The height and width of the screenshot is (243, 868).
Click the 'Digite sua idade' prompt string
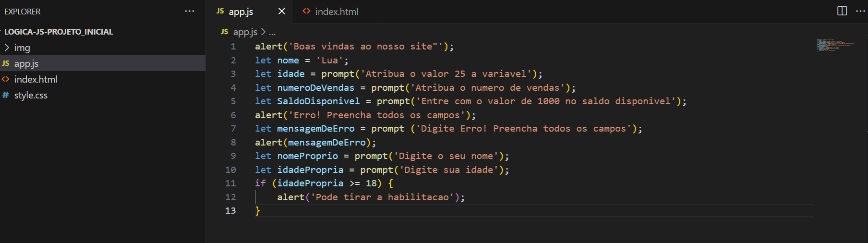point(449,170)
